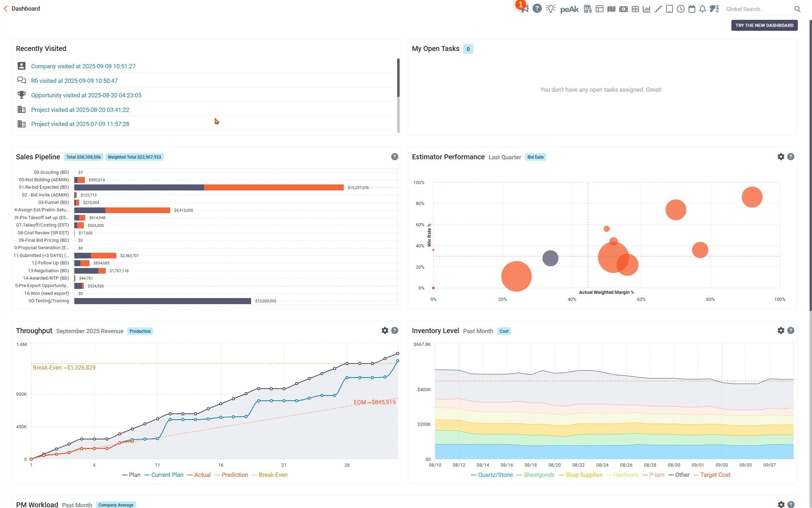
Task: Open the bar chart reports icon
Action: pyautogui.click(x=646, y=9)
